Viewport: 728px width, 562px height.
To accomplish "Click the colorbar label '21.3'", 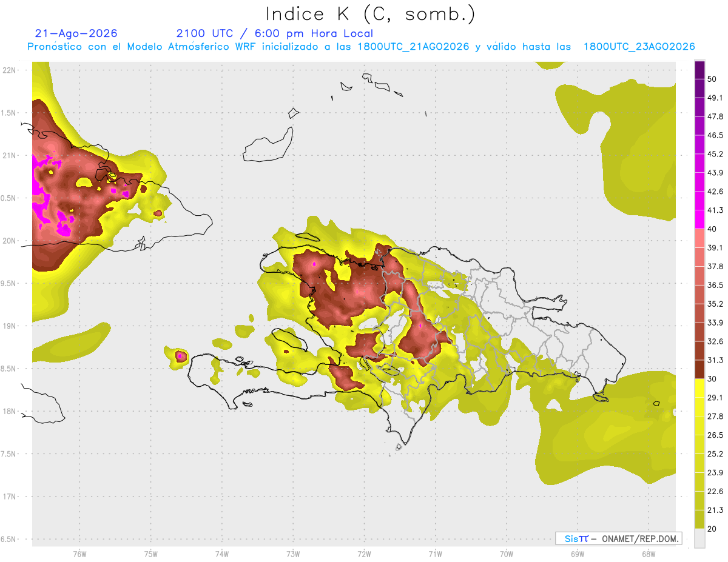I will (x=716, y=510).
